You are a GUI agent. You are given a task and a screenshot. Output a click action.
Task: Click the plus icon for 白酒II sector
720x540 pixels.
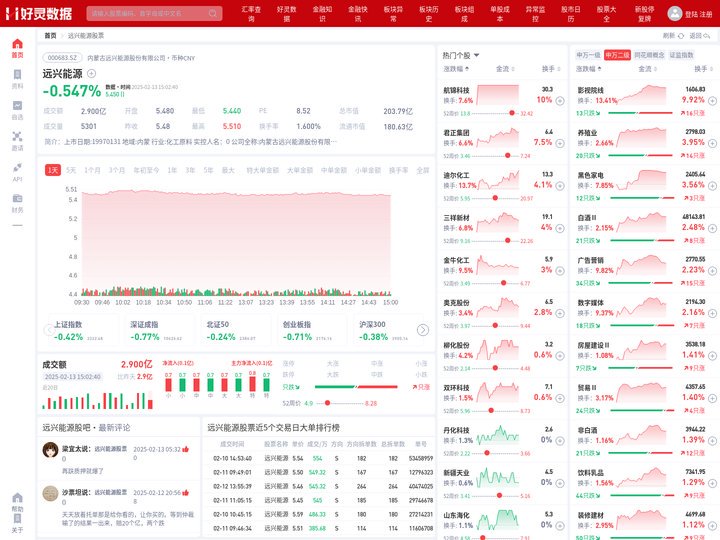click(712, 228)
